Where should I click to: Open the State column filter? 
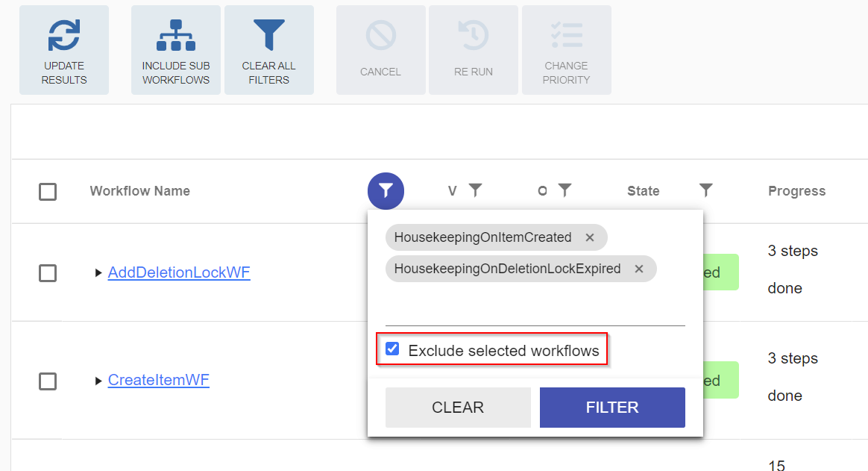[706, 190]
